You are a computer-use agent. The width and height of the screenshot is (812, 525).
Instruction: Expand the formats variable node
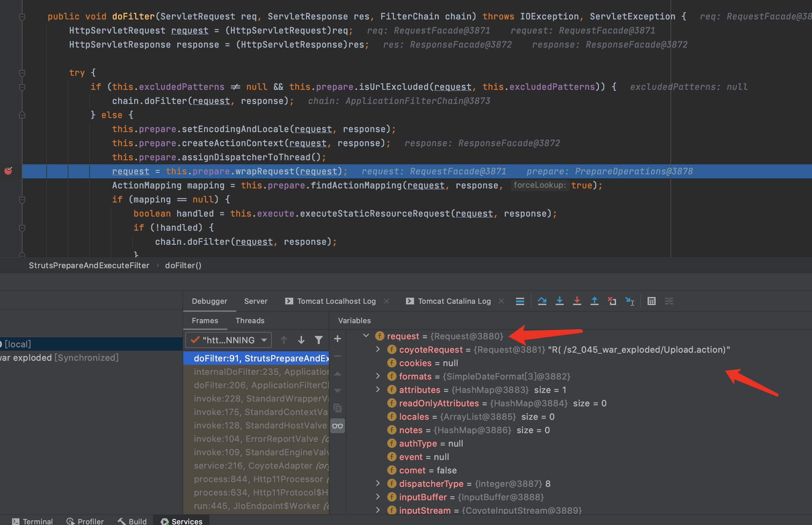[378, 376]
